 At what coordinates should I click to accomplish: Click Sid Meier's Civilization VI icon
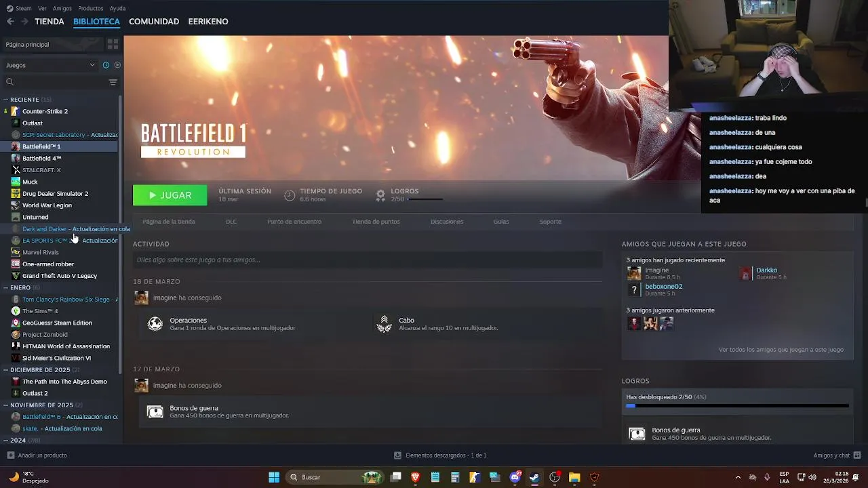pos(16,358)
